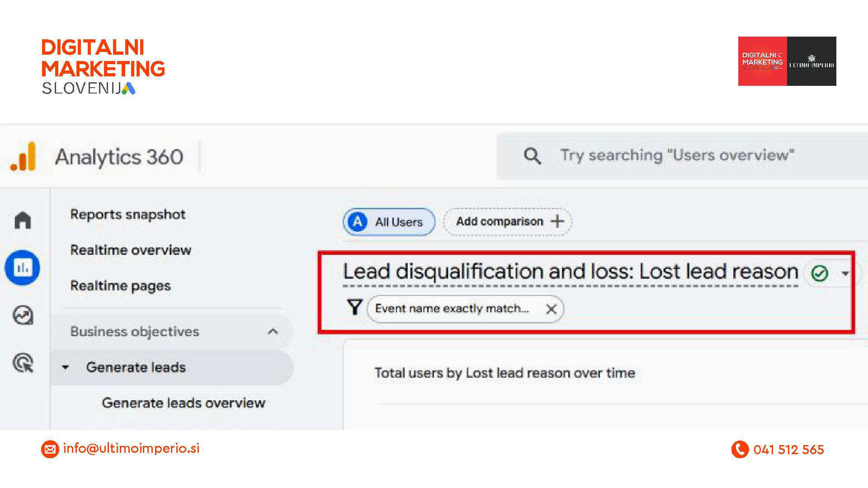
Task: Open the Home icon in sidebar
Action: point(23,221)
